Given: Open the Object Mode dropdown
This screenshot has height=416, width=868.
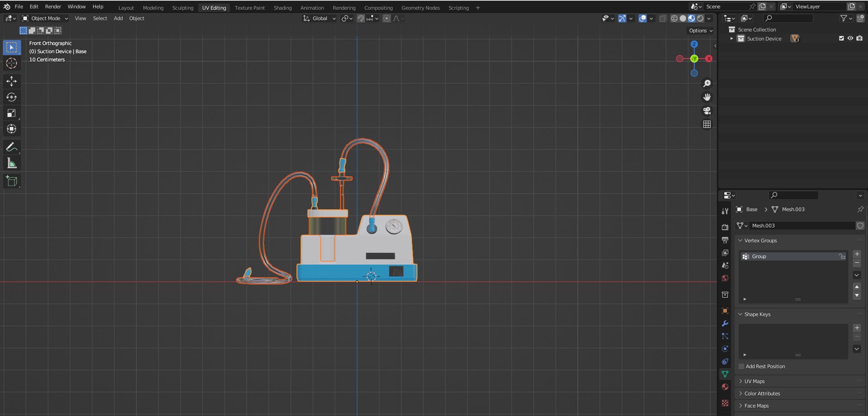Looking at the screenshot, I should pos(45,19).
